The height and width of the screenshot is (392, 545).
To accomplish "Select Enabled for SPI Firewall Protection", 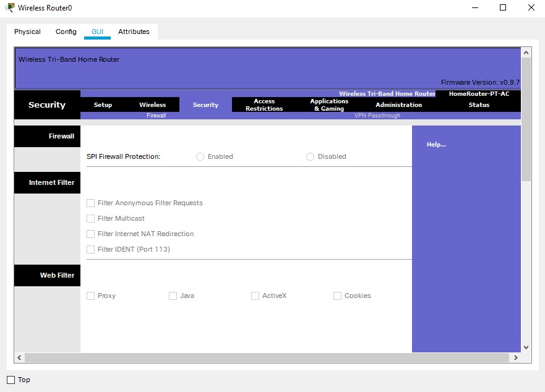I will (200, 157).
